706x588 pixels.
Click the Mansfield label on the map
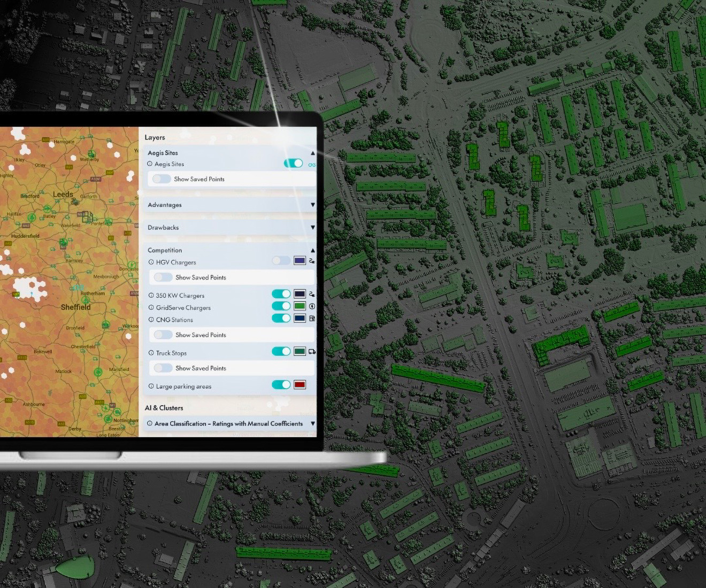[x=119, y=369]
